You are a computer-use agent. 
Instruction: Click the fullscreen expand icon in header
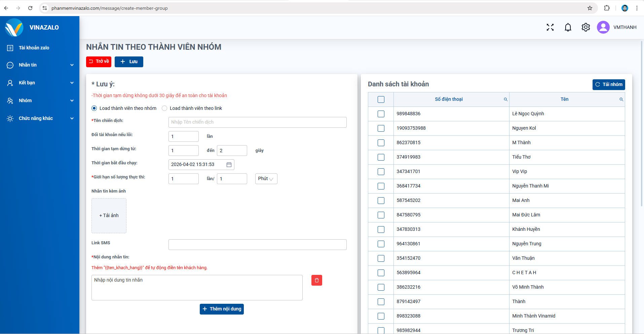(x=550, y=27)
